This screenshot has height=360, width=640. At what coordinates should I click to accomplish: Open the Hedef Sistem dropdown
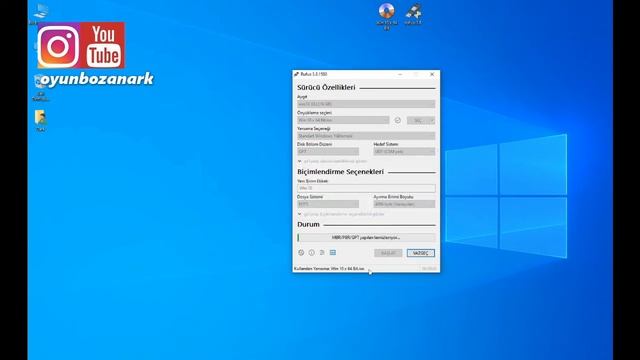tap(404, 151)
